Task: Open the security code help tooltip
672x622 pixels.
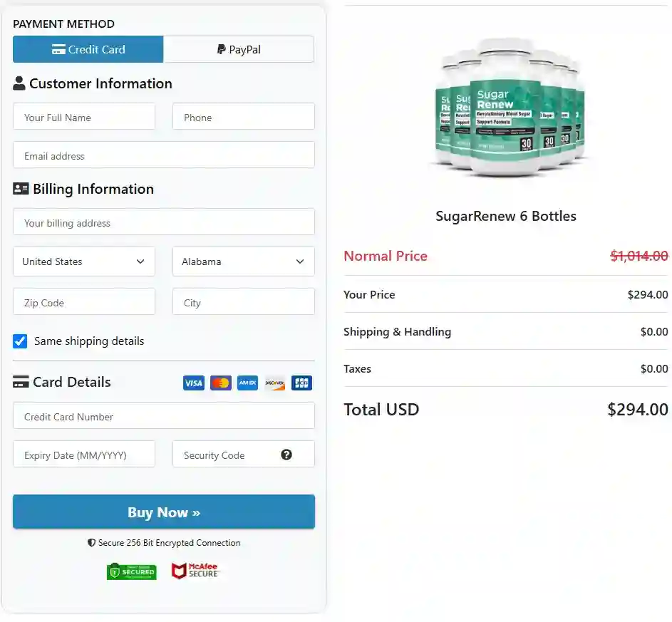Action: 286,454
